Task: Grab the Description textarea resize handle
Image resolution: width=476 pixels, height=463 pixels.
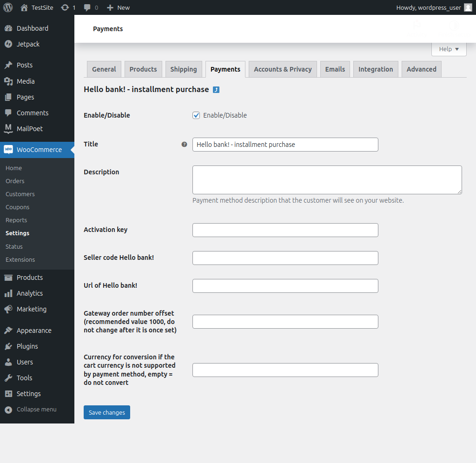Action: (x=460, y=192)
